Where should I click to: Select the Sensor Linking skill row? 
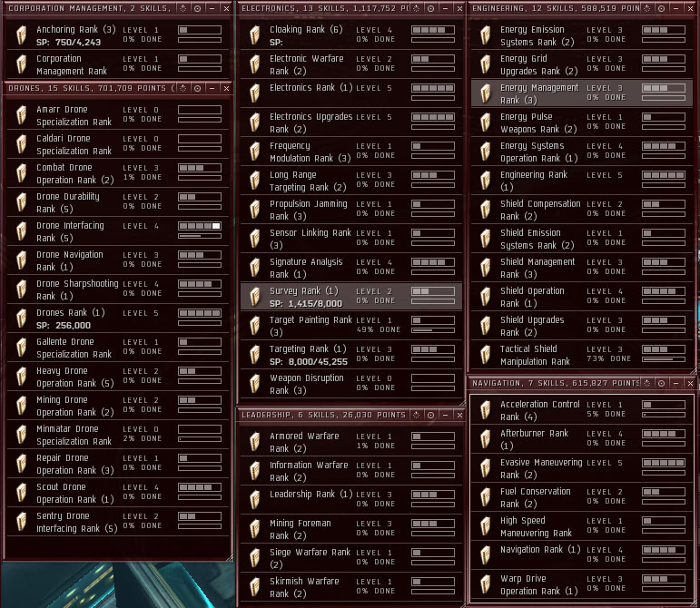coord(351,238)
